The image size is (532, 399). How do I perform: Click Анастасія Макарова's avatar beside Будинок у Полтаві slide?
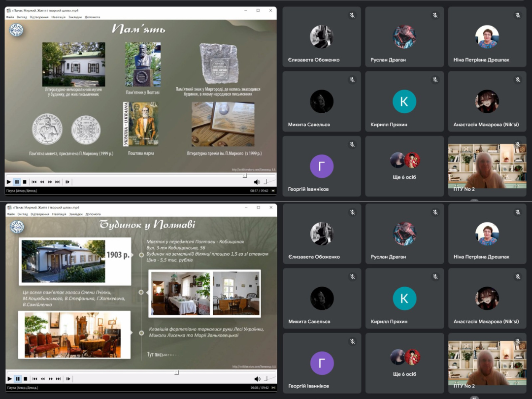[487, 298]
